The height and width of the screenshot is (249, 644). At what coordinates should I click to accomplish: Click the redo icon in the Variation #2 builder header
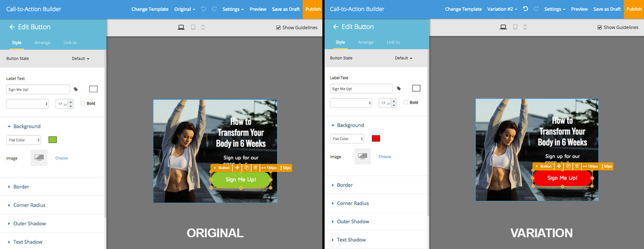point(536,9)
